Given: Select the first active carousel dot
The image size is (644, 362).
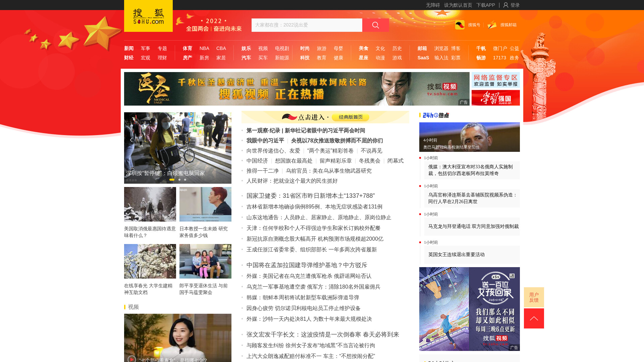Looking at the screenshot, I should coord(172,180).
